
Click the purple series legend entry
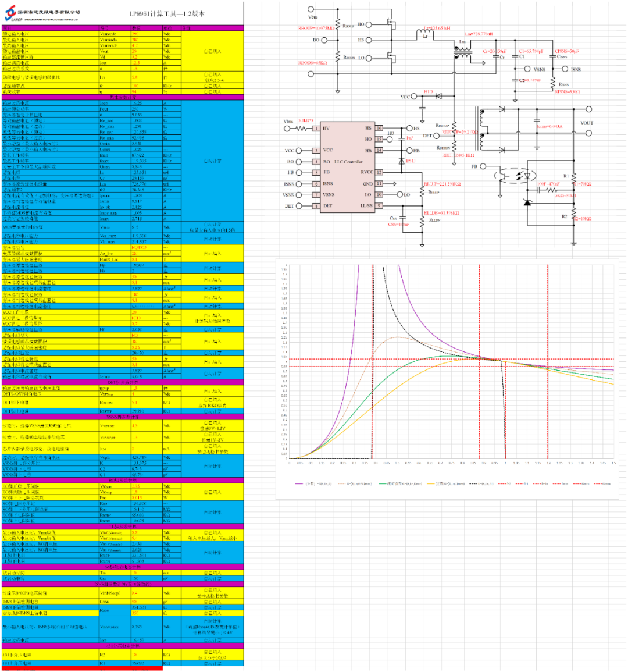pos(313,484)
